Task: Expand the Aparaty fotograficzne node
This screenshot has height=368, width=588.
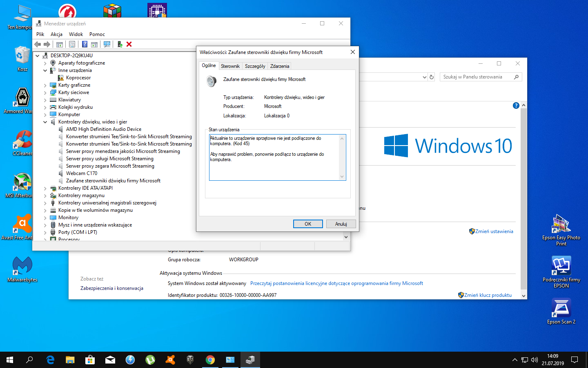Action: pos(45,63)
